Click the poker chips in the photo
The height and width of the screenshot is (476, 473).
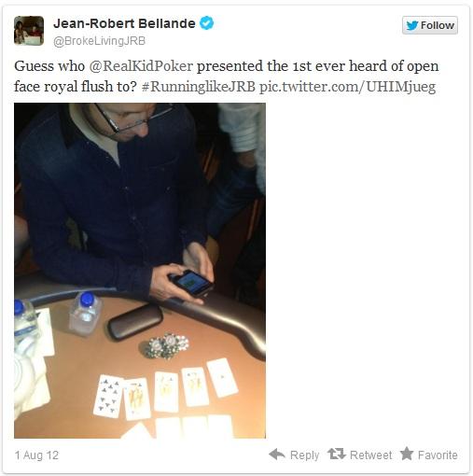tap(165, 346)
